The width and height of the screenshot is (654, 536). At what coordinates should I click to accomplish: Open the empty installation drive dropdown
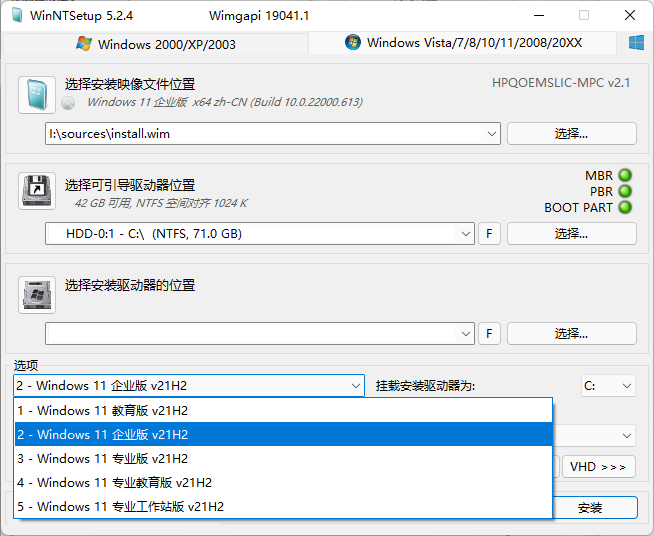[465, 334]
